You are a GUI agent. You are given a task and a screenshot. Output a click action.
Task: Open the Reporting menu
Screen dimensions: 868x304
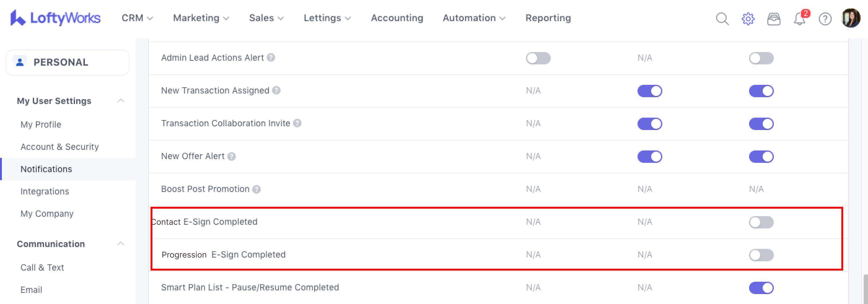point(548,18)
